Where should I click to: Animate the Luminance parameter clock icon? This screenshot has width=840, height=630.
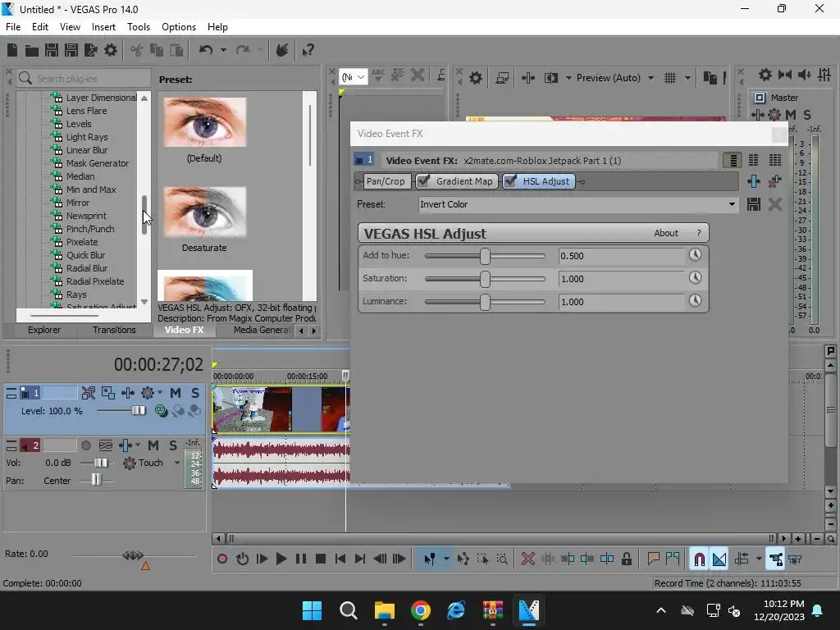(x=695, y=300)
